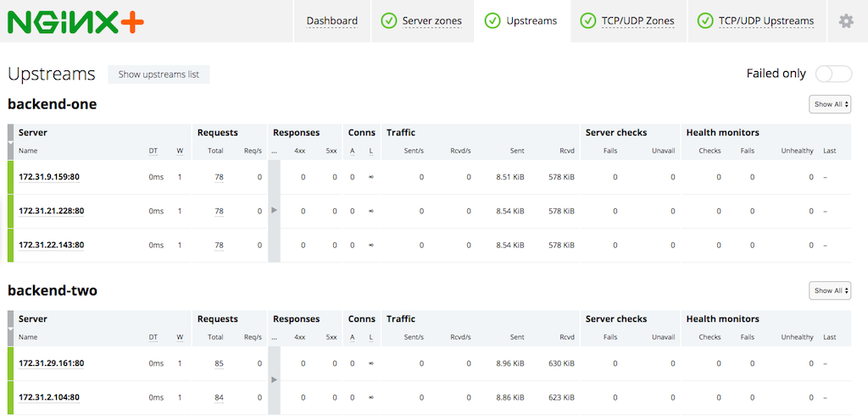Expand backend-two responses column arrow

tap(274, 380)
